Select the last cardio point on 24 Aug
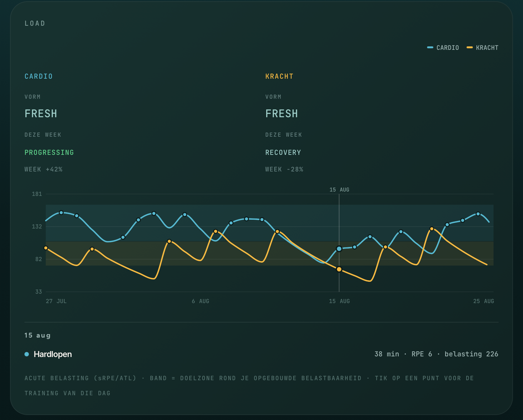This screenshot has width=523, height=420. coord(478,214)
